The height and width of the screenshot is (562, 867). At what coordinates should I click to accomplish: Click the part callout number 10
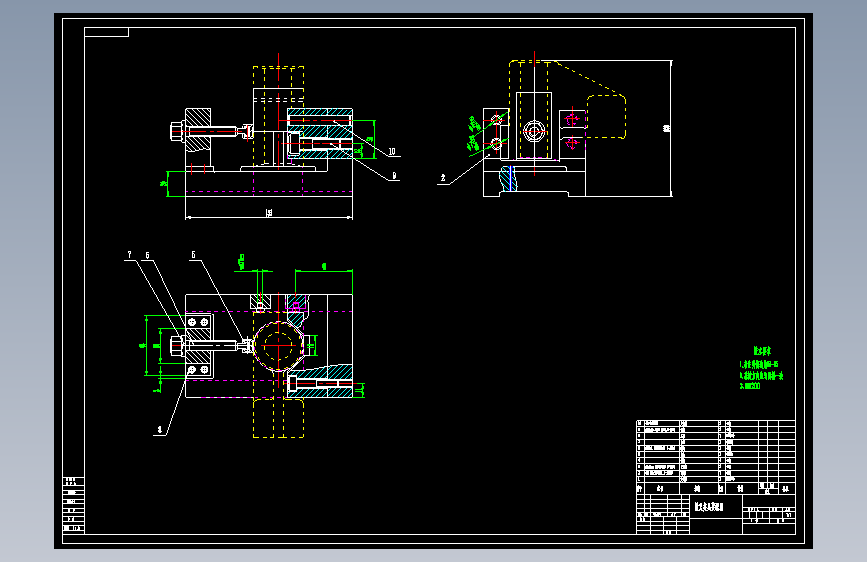tap(392, 151)
